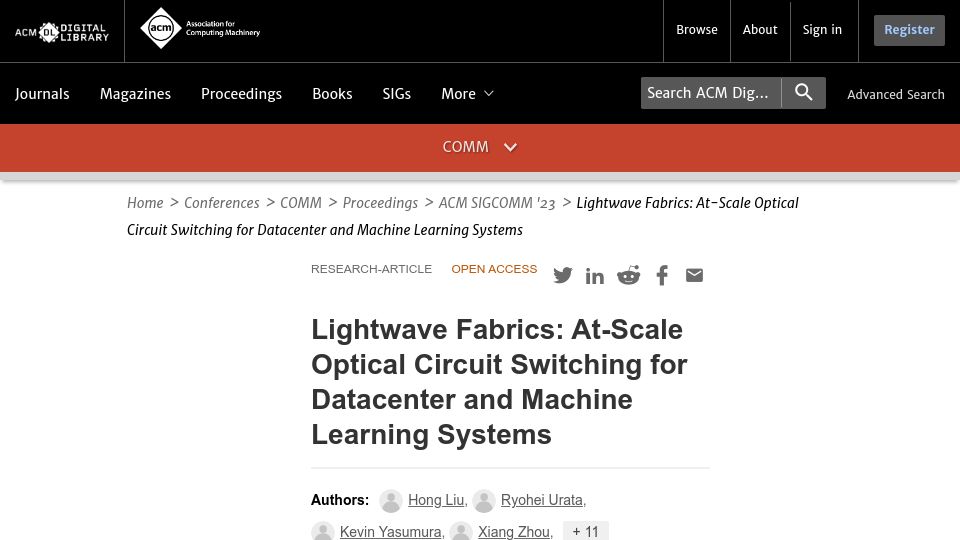The height and width of the screenshot is (540, 960).
Task: Expand the COMM dropdown in red bar
Action: pyautogui.click(x=480, y=147)
